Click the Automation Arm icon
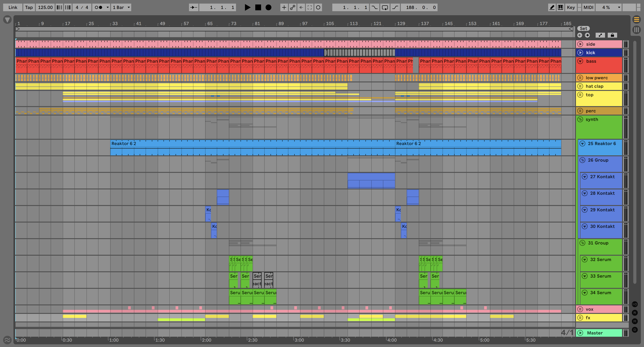 coord(292,7)
